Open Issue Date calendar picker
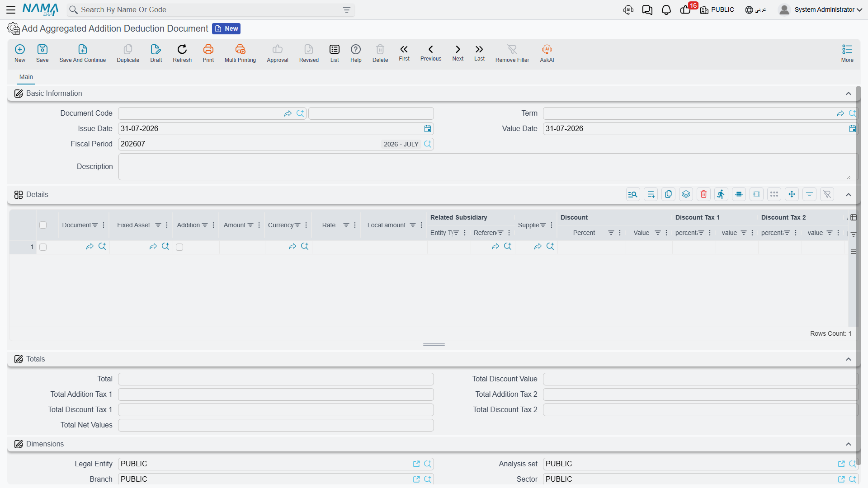 (428, 129)
